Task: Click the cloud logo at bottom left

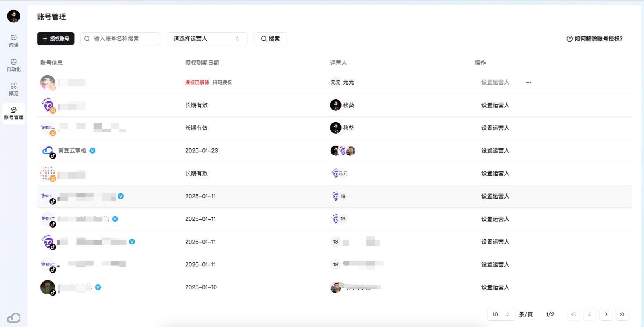Action: (x=14, y=318)
